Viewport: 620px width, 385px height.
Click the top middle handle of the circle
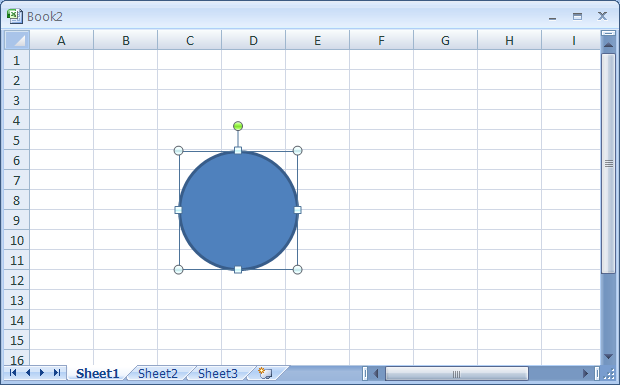238,150
